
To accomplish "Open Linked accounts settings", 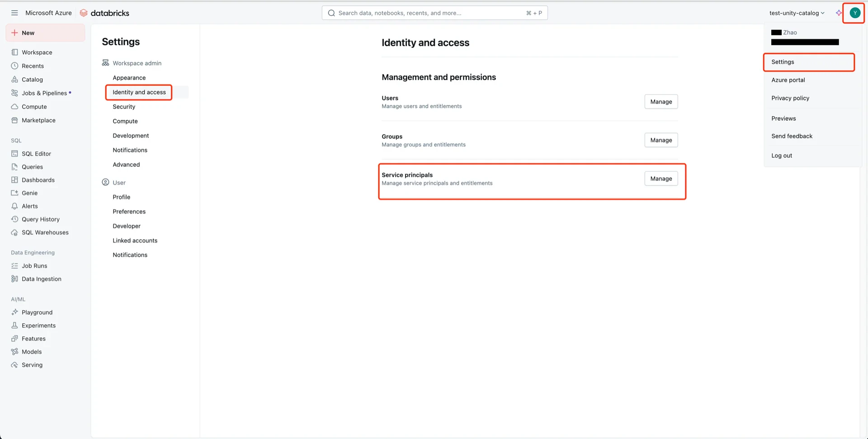I will pos(135,241).
